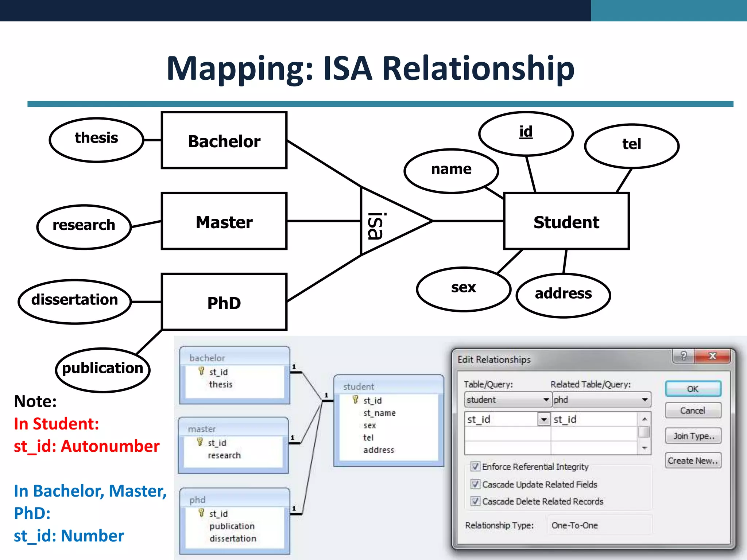Toggle Enforce Referential Integrity checkbox
Screen dimensions: 747x560
[475, 466]
